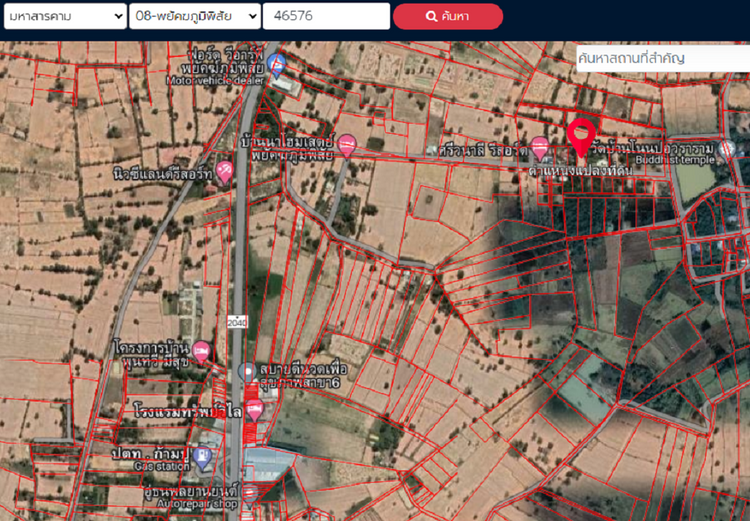Click lodging marker beside บ้านนาโฮมเสตย์ label

point(346,145)
